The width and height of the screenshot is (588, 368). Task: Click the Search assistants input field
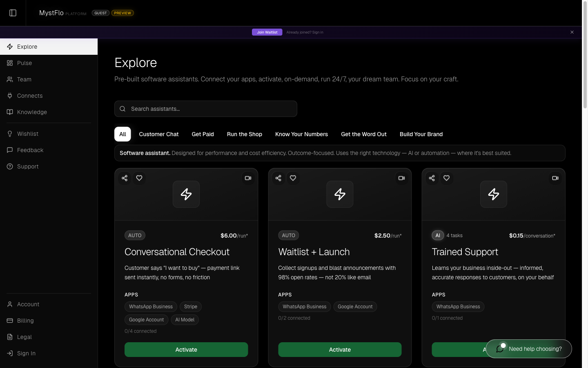coord(206,109)
